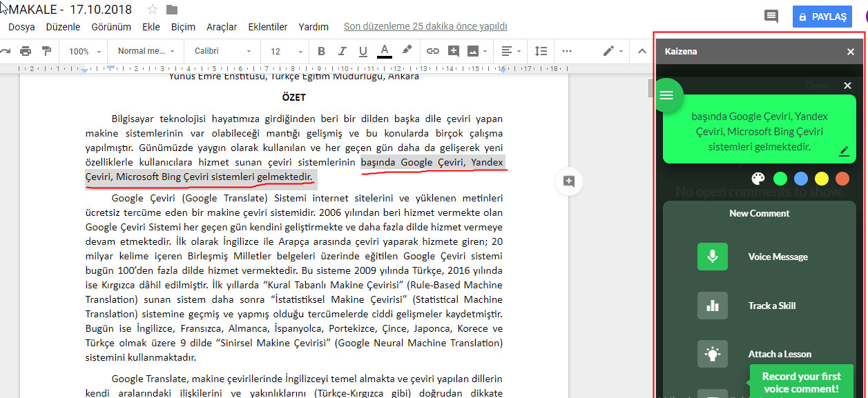Click the add comment bubble beside document
This screenshot has width=868, height=398.
click(569, 181)
